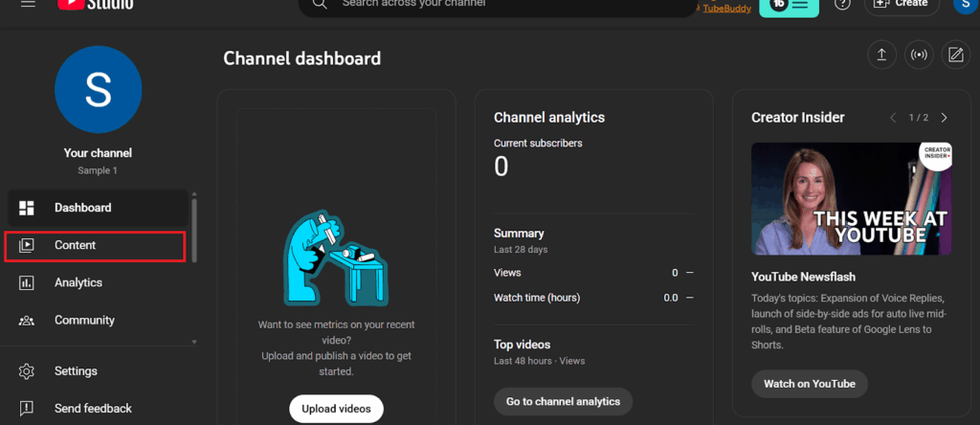Open the help question mark icon
This screenshot has height=425, width=980.
pyautogui.click(x=842, y=4)
